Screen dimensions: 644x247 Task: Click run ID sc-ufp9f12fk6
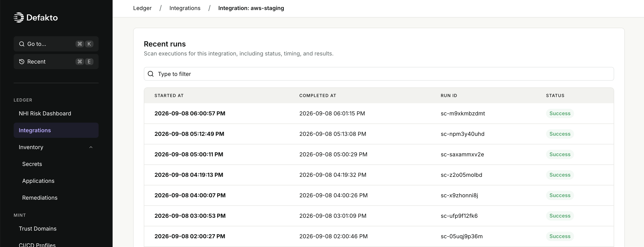(x=459, y=216)
